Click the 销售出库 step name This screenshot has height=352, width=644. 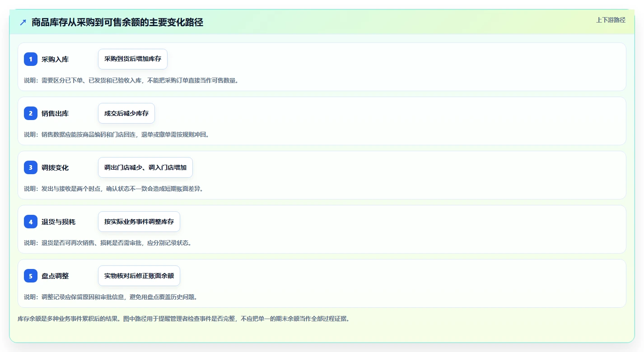coord(55,113)
